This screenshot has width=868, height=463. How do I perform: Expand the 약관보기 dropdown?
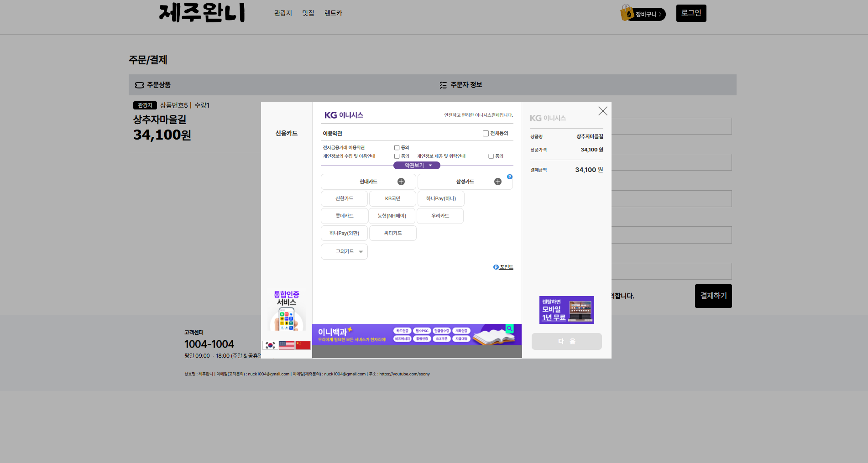pyautogui.click(x=417, y=165)
